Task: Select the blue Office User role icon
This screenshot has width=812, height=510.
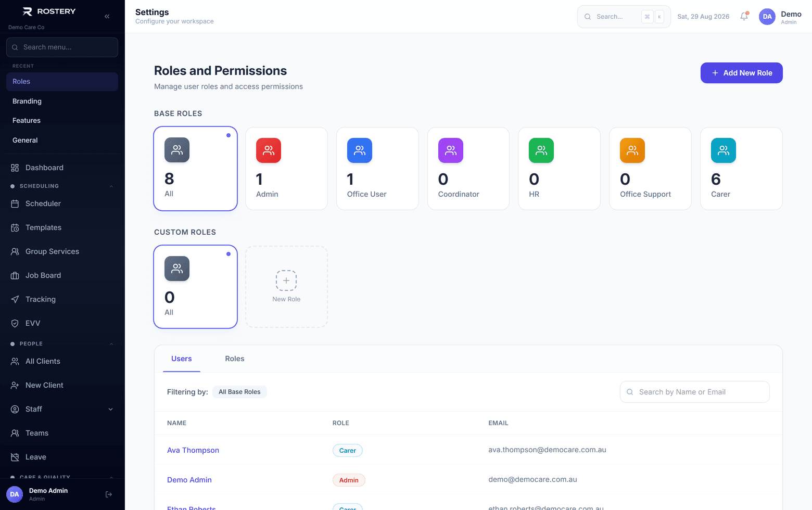Action: (360, 150)
